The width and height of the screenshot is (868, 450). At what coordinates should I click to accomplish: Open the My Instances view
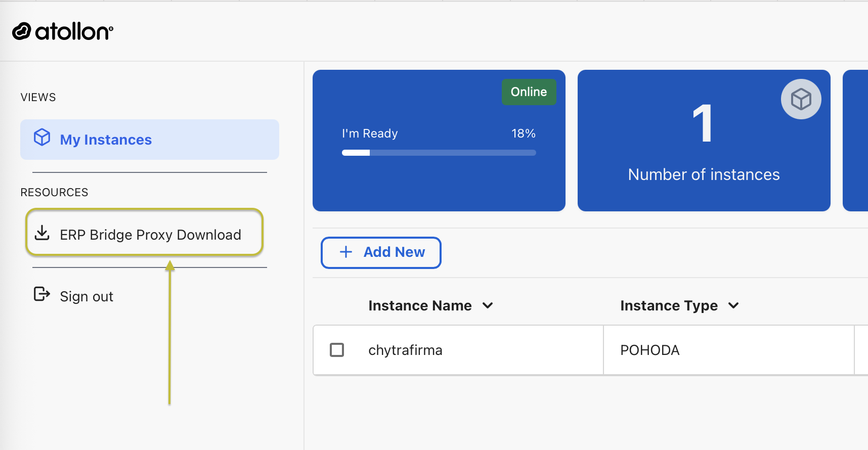pyautogui.click(x=150, y=140)
